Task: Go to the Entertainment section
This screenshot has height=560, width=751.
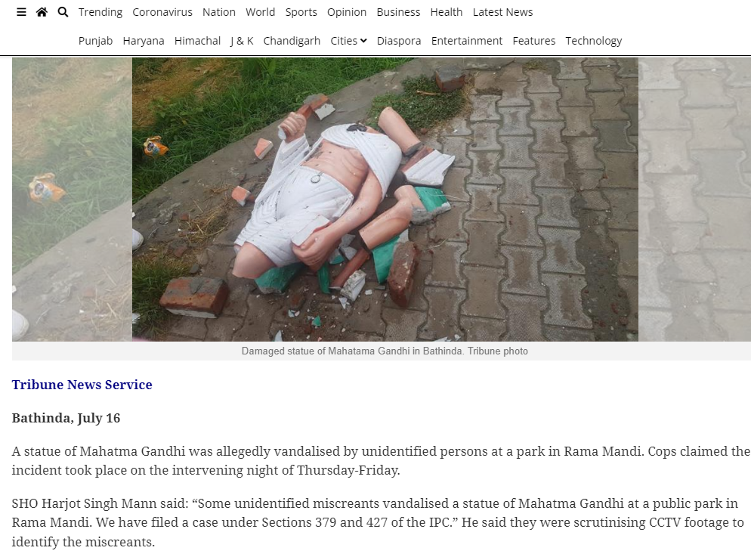Action: click(467, 41)
